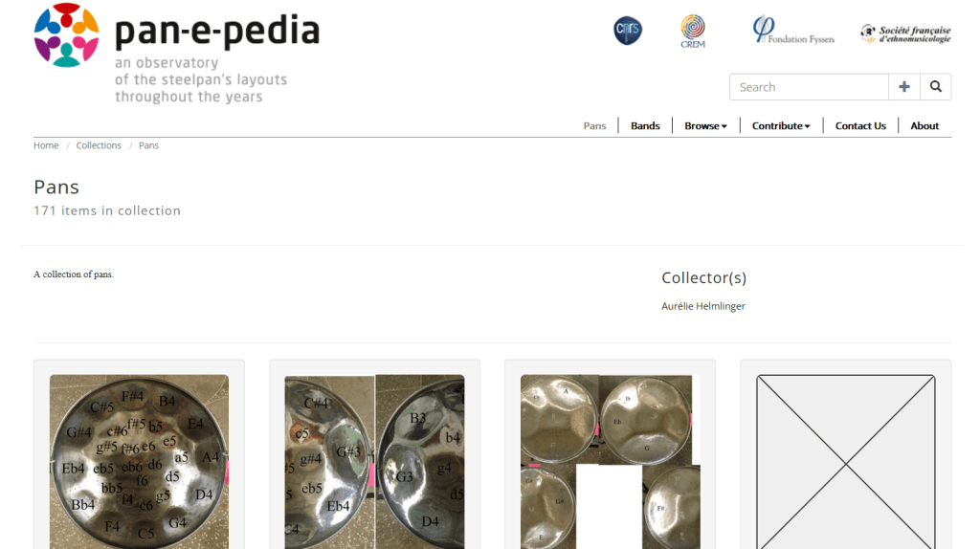Go to the Contact Us page
This screenshot has width=980, height=549.
pos(860,125)
